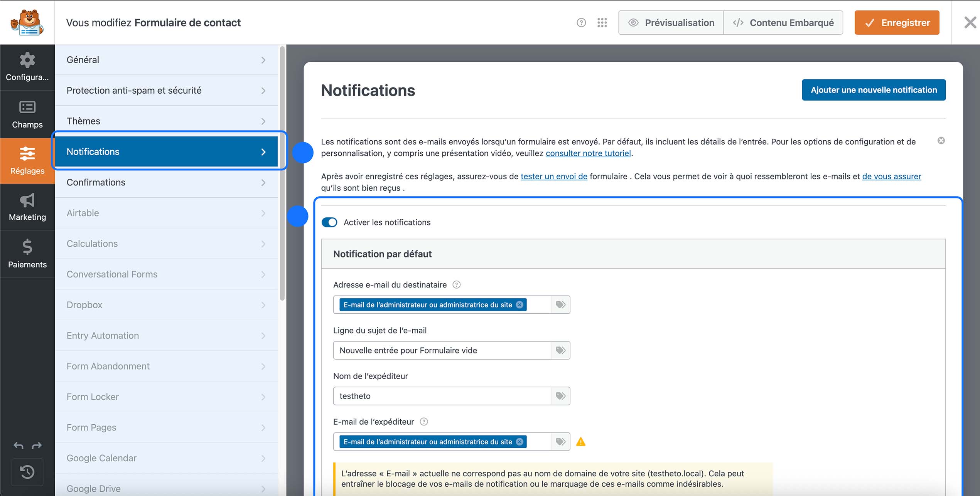Disable the Activer les notifications toggle

(x=329, y=222)
